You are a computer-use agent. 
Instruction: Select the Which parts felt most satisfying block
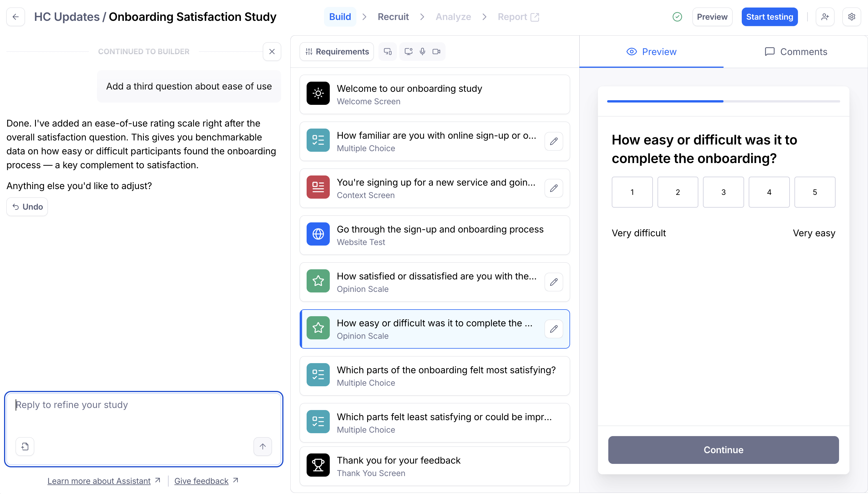click(435, 376)
